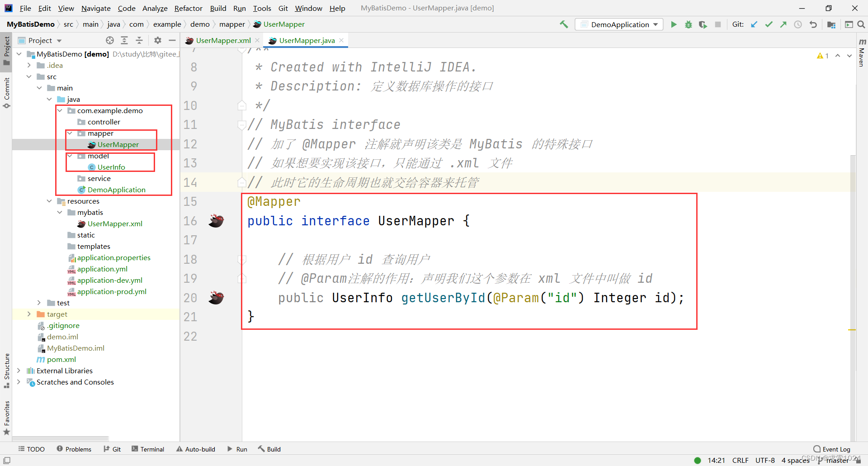The height and width of the screenshot is (466, 868).
Task: Open Maven tool window
Action: click(x=862, y=53)
